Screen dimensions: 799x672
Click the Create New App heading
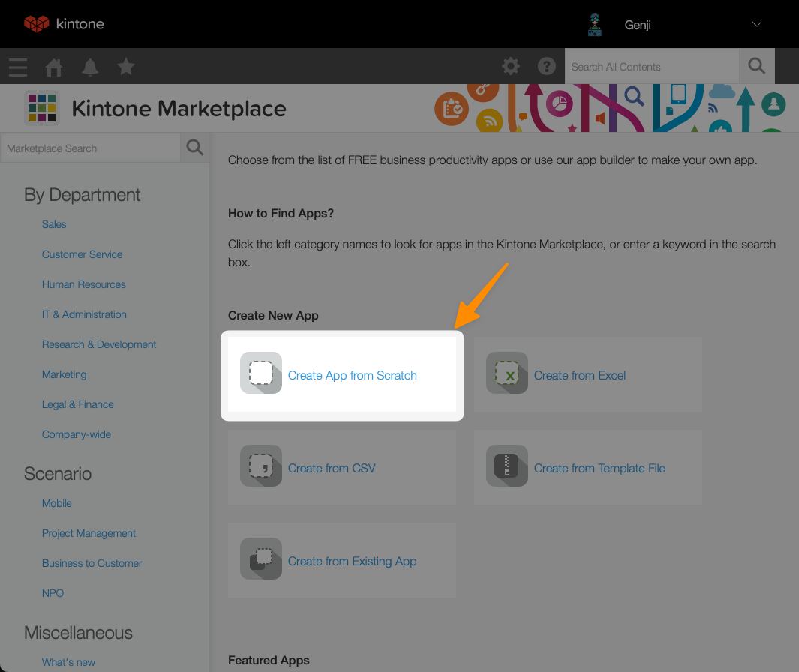coord(273,315)
